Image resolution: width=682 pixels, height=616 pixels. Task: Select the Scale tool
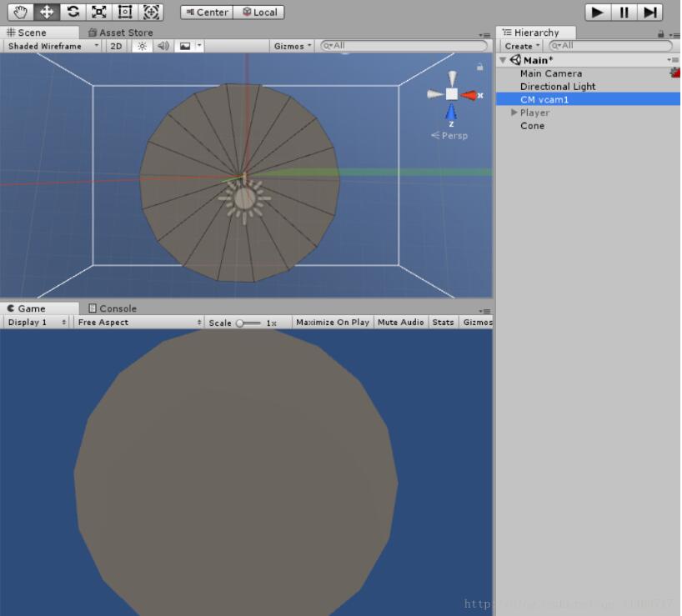98,13
